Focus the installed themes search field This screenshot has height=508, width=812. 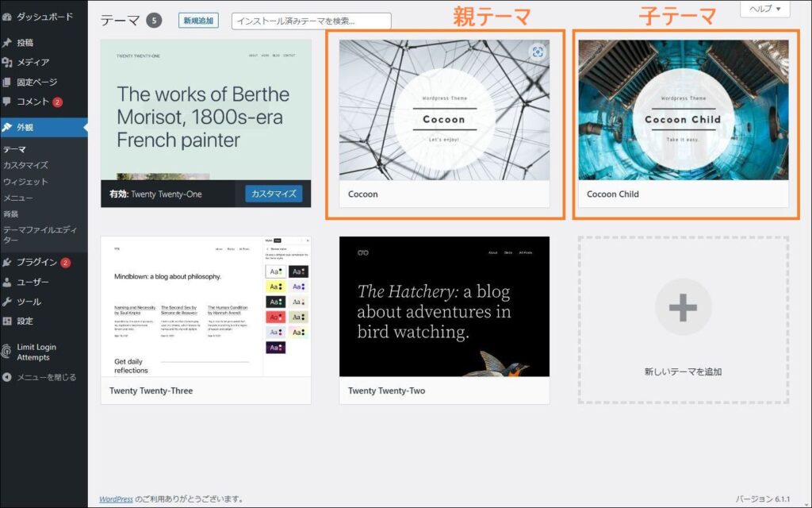pos(311,21)
